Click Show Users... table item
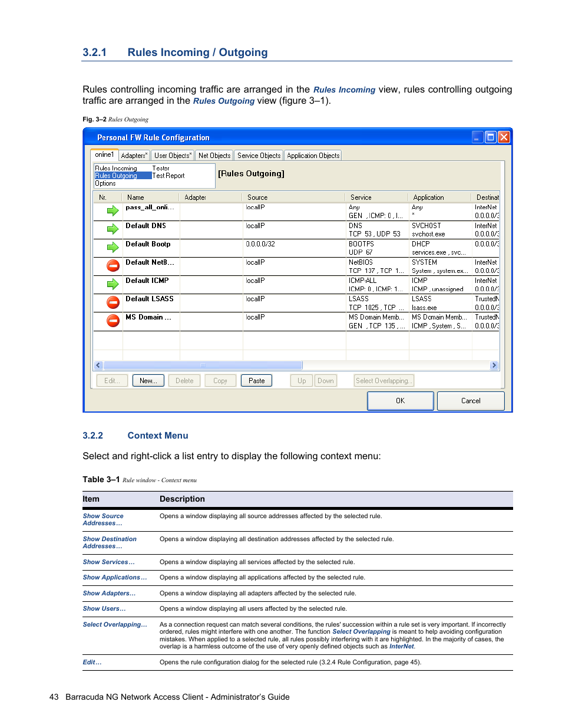Viewport: 562px width, 728px height. point(104,608)
